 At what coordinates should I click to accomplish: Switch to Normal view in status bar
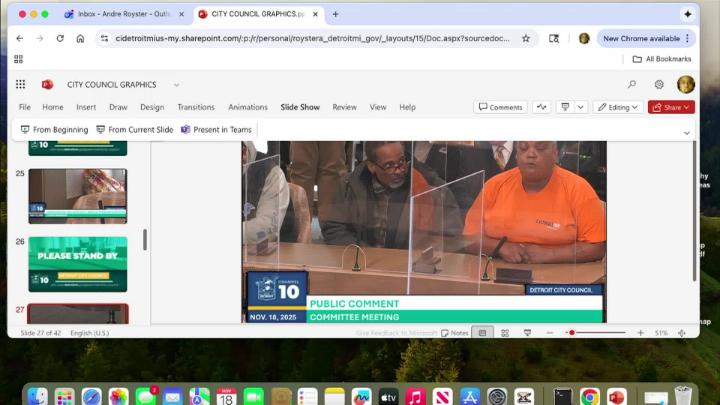coord(482,333)
